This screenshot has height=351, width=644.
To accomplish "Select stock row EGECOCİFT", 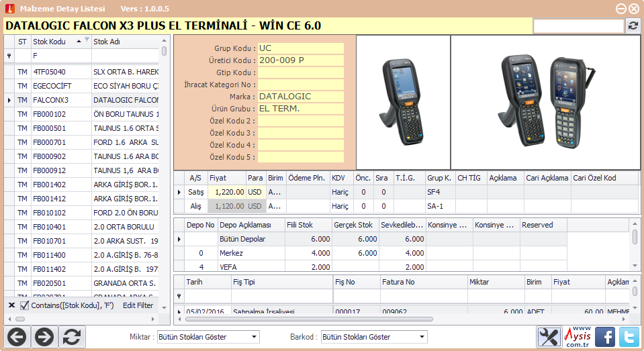I will (x=81, y=86).
